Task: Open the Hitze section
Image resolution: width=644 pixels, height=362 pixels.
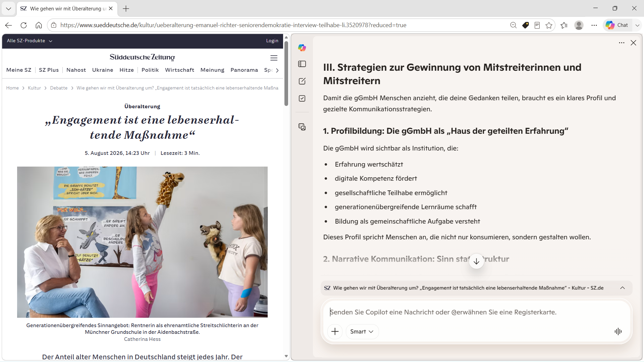Action: 126,70
